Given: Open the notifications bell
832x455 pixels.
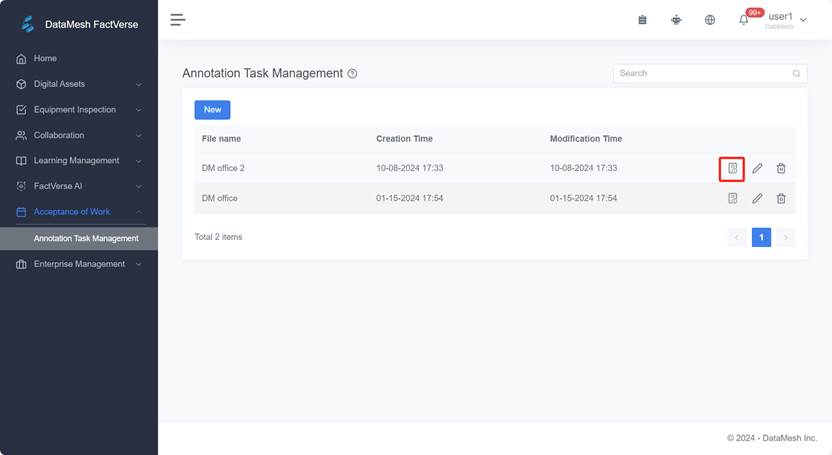Looking at the screenshot, I should click(x=743, y=20).
